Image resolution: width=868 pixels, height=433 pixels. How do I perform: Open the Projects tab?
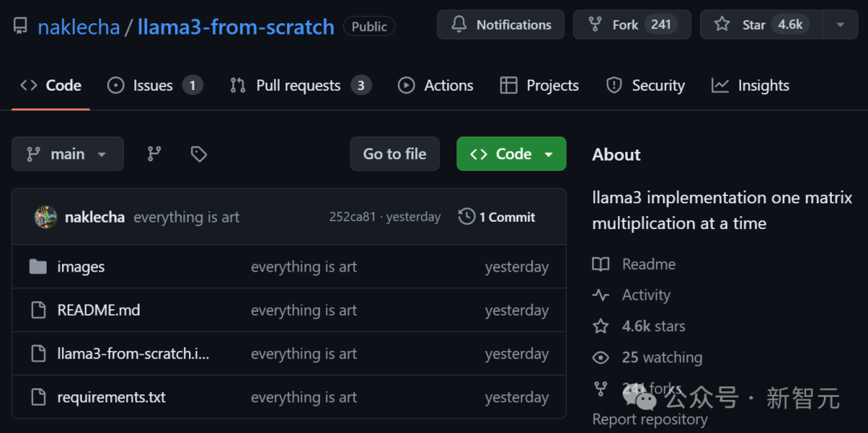(x=539, y=86)
